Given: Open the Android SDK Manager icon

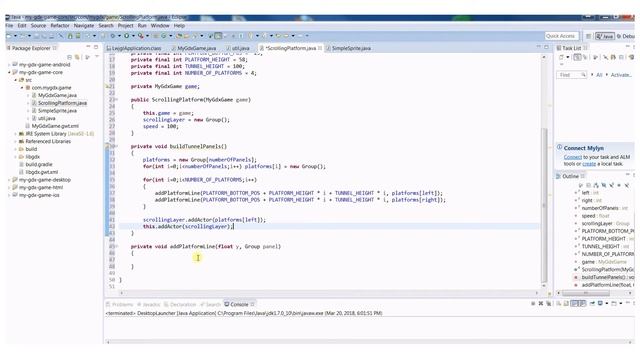Looking at the screenshot, I should click(x=70, y=36).
